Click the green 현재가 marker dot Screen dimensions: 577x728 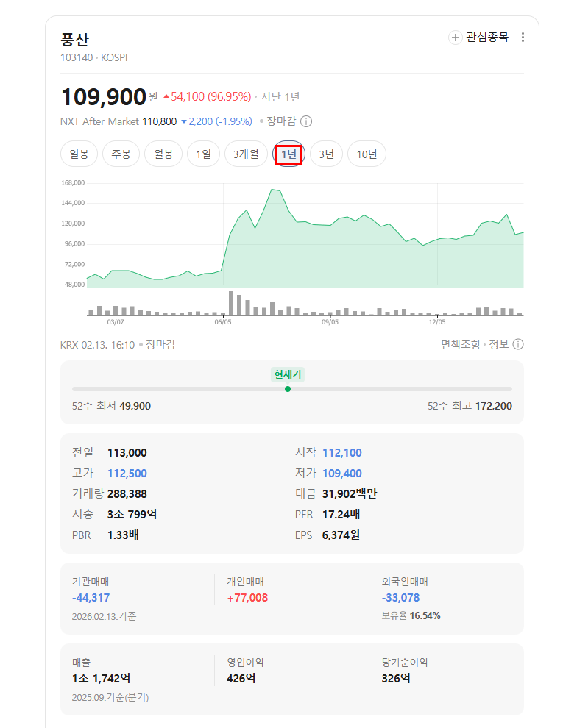pos(288,389)
